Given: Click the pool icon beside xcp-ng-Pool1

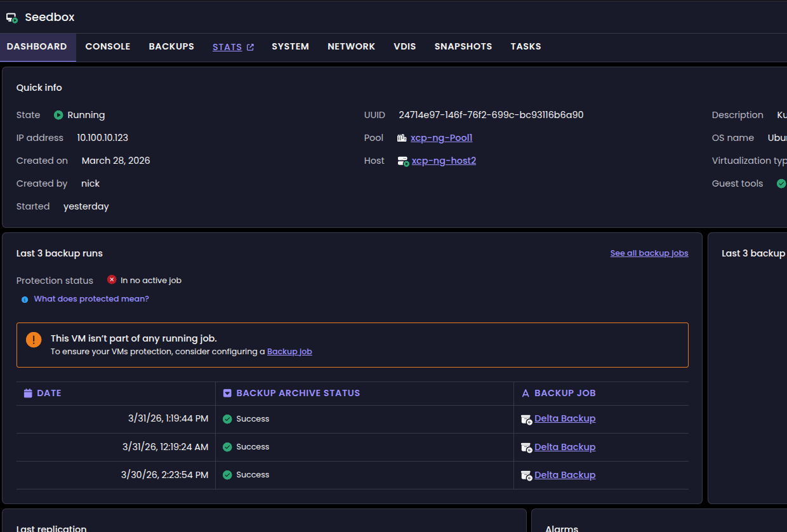Looking at the screenshot, I should click(402, 138).
